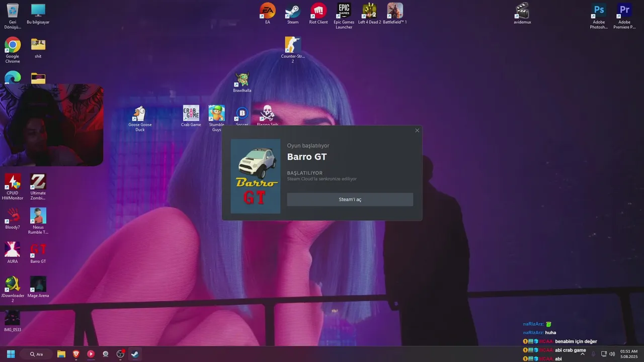Select the Barro GT desktop shortcut
This screenshot has width=644, height=362.
pyautogui.click(x=38, y=253)
